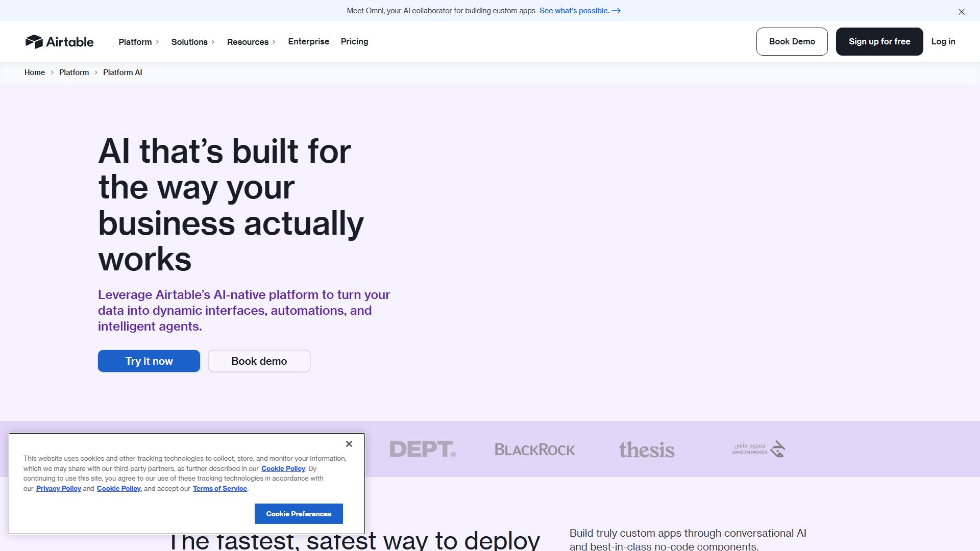Click the BlackRock logo
This screenshot has height=551, width=980.
534,449
